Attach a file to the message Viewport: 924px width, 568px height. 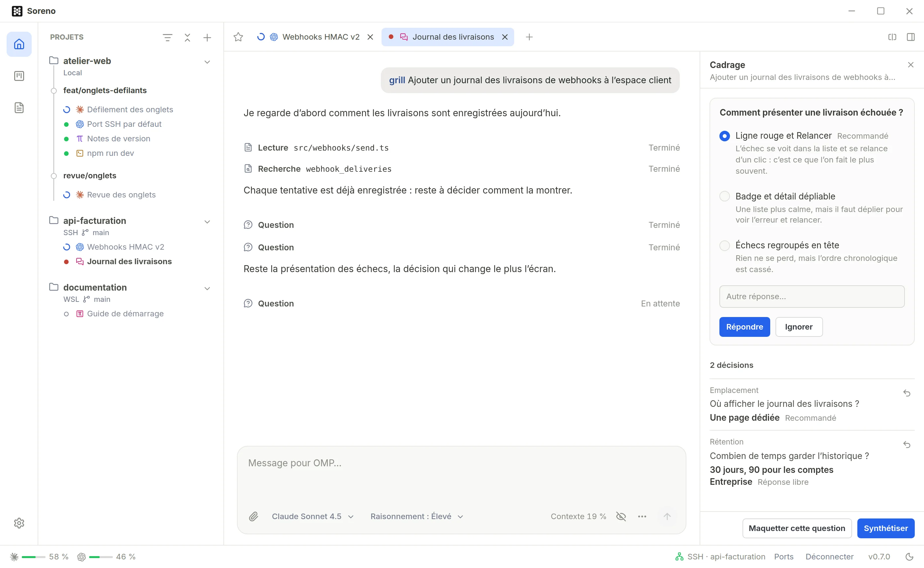point(254,516)
